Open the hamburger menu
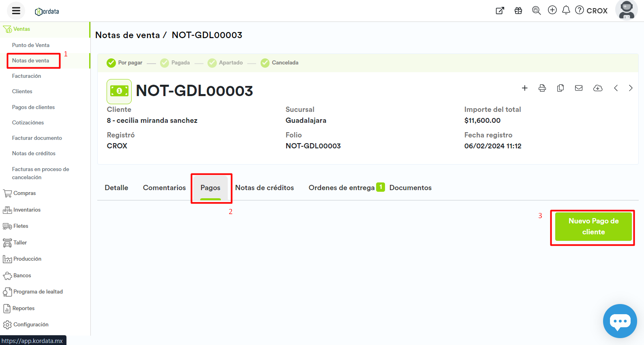This screenshot has width=644, height=345. pos(16,11)
